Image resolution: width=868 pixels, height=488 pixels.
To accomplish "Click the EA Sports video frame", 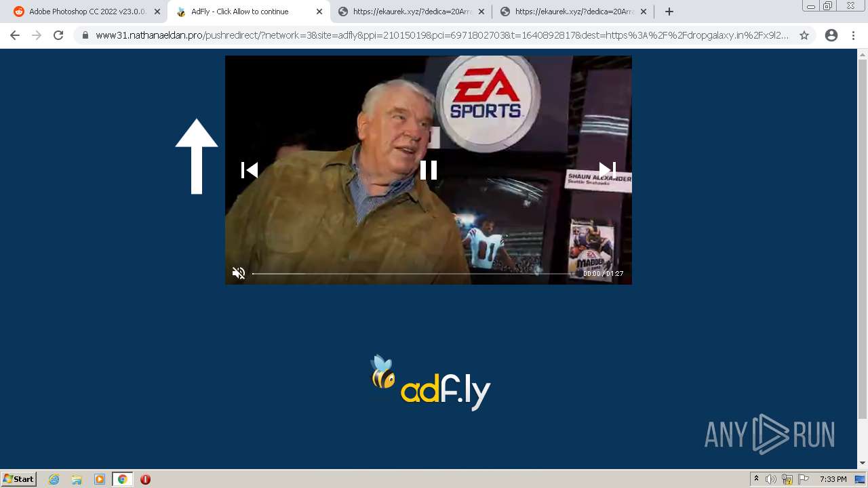I will pyautogui.click(x=429, y=170).
